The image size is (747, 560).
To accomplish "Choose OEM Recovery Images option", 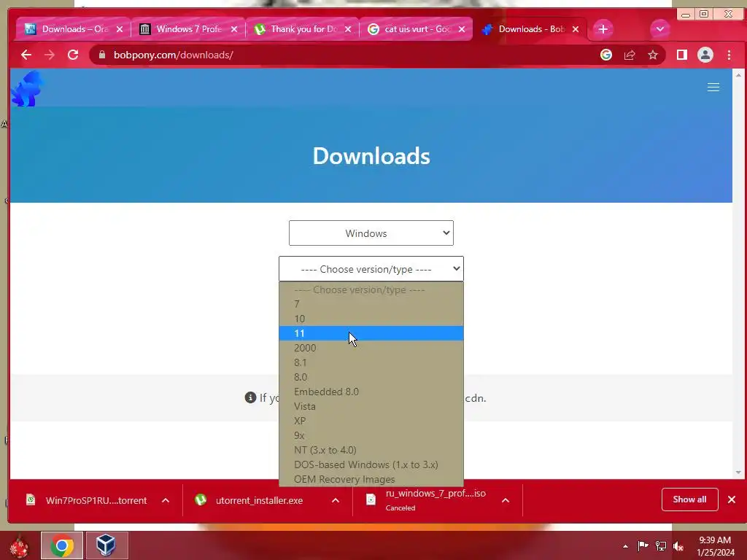I will (x=371, y=479).
